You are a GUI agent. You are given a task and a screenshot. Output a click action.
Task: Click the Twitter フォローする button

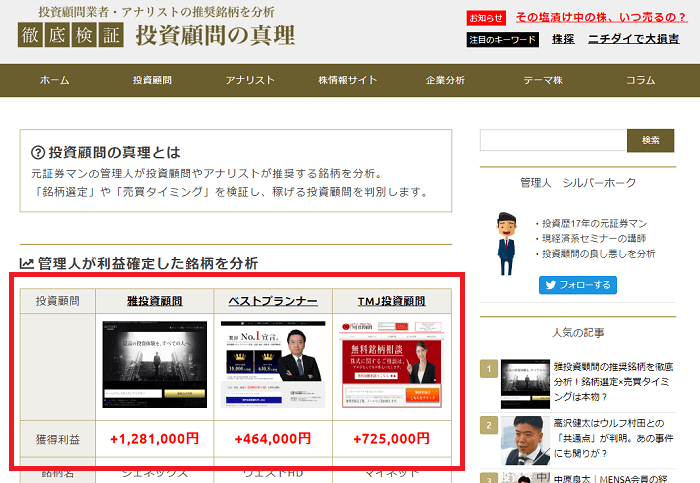(578, 285)
